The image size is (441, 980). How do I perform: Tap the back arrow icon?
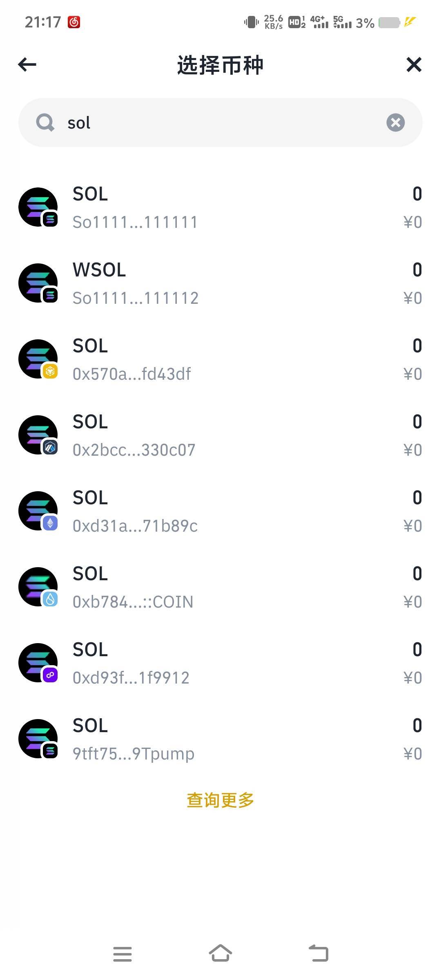click(x=27, y=65)
